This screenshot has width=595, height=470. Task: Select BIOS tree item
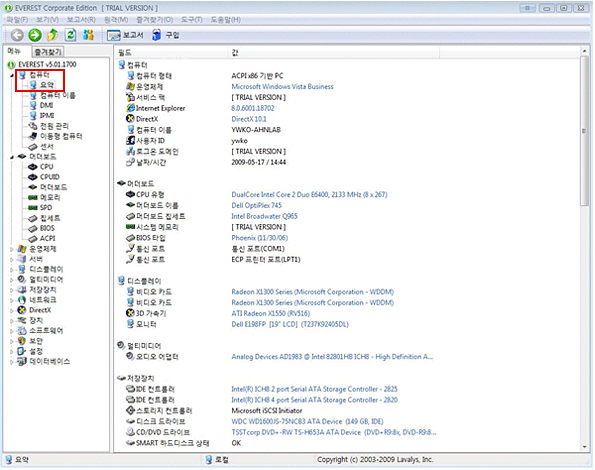click(47, 228)
